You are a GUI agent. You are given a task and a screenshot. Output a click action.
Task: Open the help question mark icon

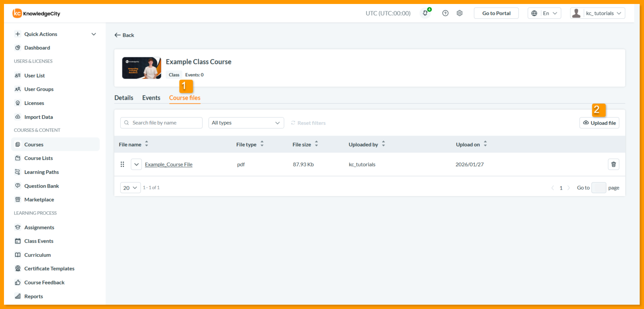click(445, 13)
